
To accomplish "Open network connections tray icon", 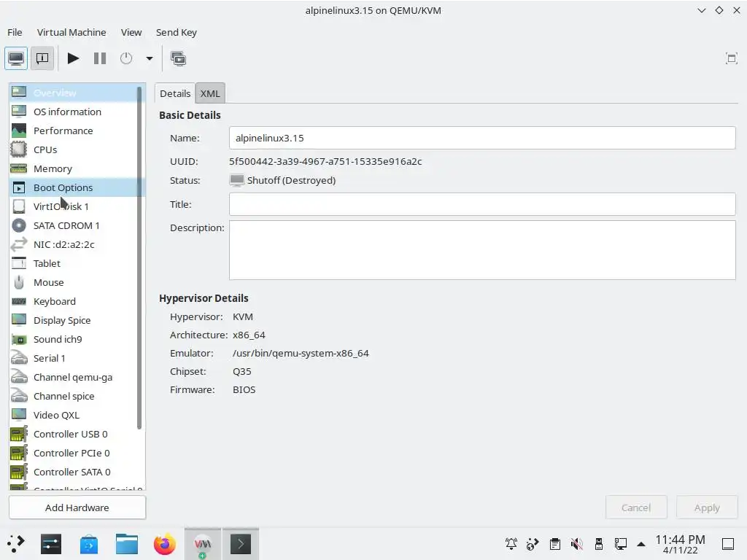I will click(x=620, y=544).
